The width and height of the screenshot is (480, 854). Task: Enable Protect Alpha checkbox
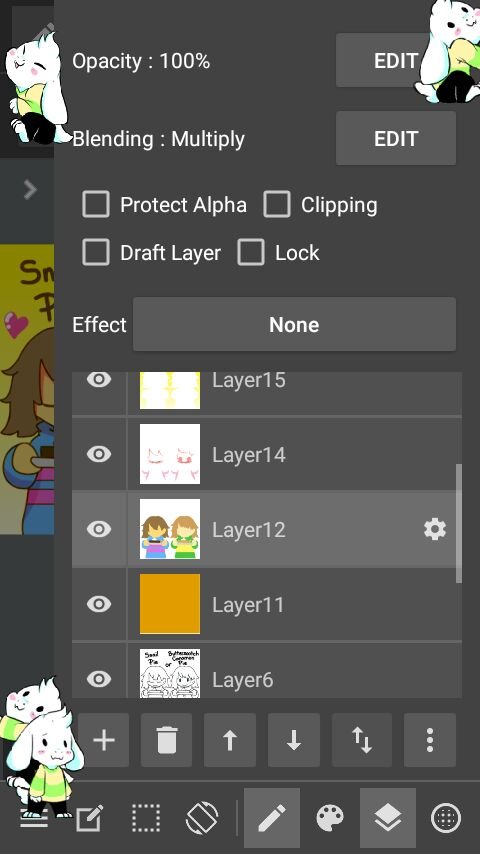click(96, 204)
